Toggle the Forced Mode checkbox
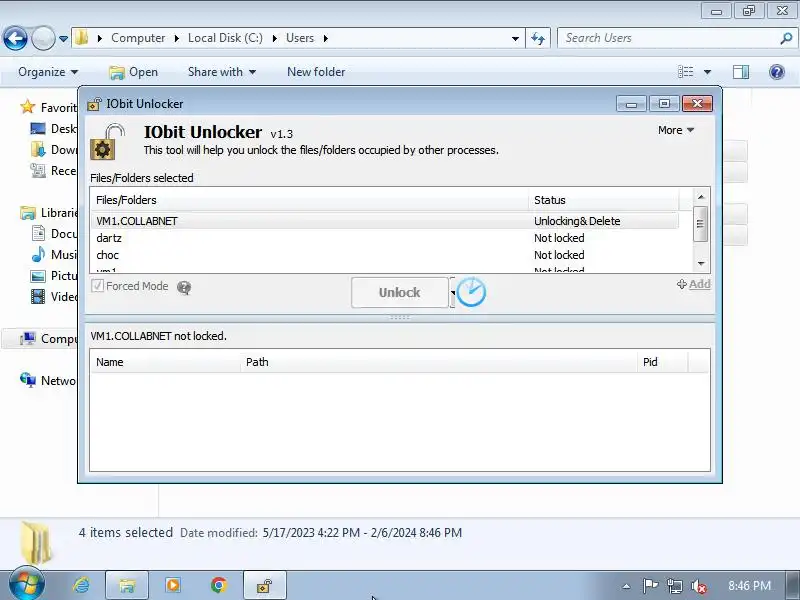Screen dimensions: 800x600 coord(97,286)
